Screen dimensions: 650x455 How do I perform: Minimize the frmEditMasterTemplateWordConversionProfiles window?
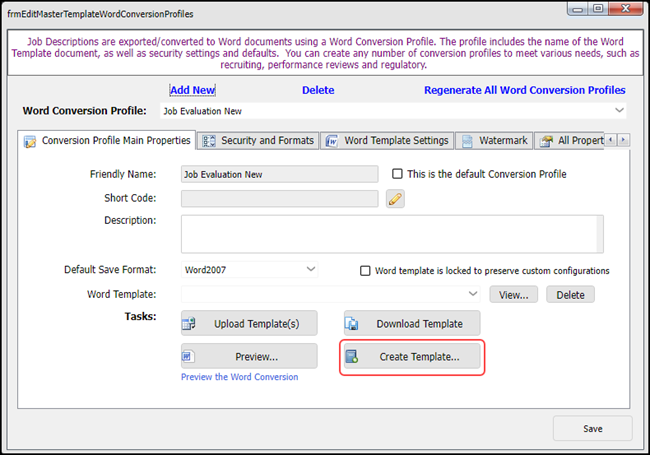coord(578,9)
